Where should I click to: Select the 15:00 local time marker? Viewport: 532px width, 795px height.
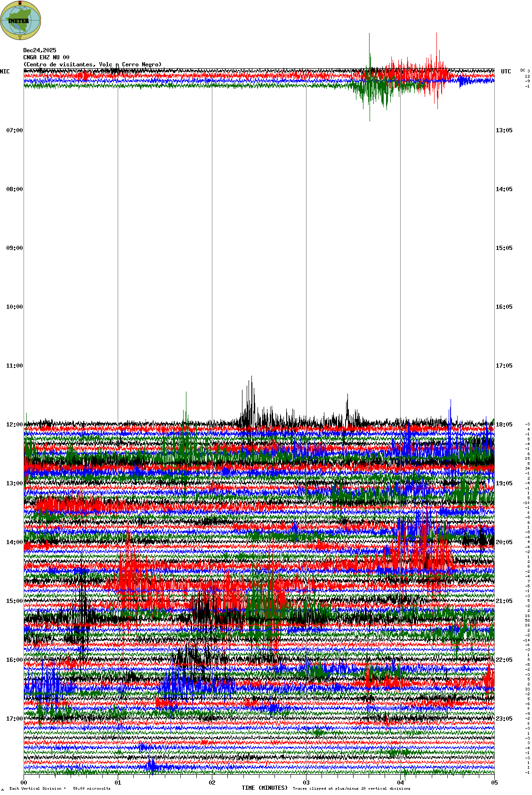point(14,601)
